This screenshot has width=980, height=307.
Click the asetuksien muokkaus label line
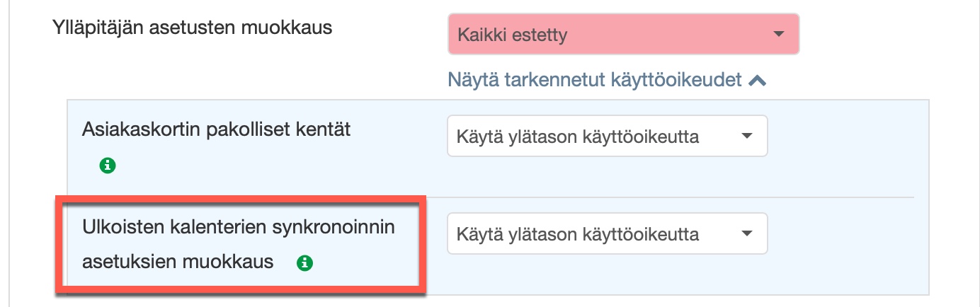178,262
